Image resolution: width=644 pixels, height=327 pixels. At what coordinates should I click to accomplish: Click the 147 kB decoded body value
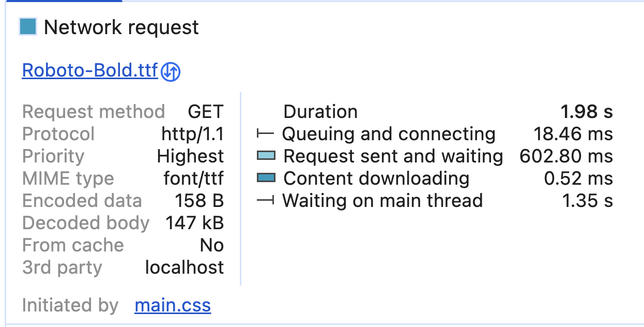[x=194, y=223]
